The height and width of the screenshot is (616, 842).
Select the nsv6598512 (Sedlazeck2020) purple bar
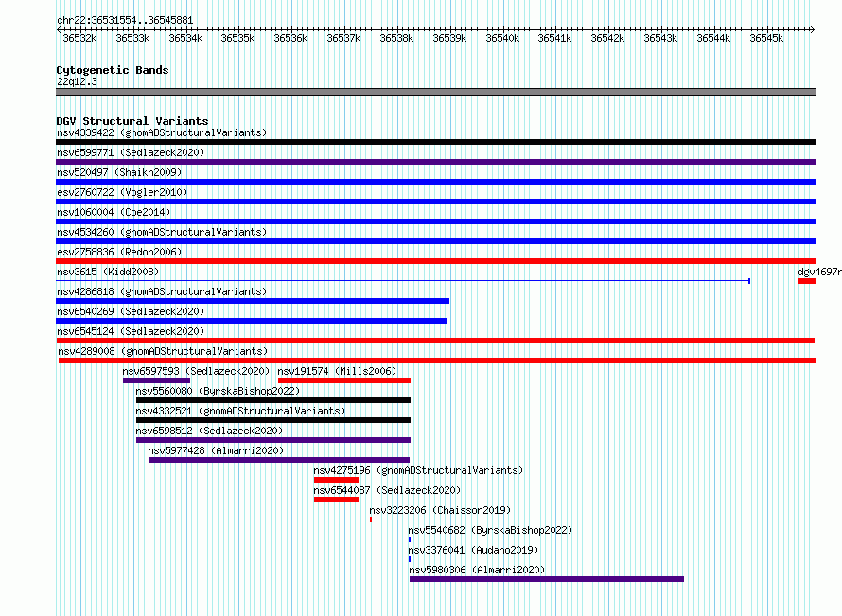pos(273,440)
